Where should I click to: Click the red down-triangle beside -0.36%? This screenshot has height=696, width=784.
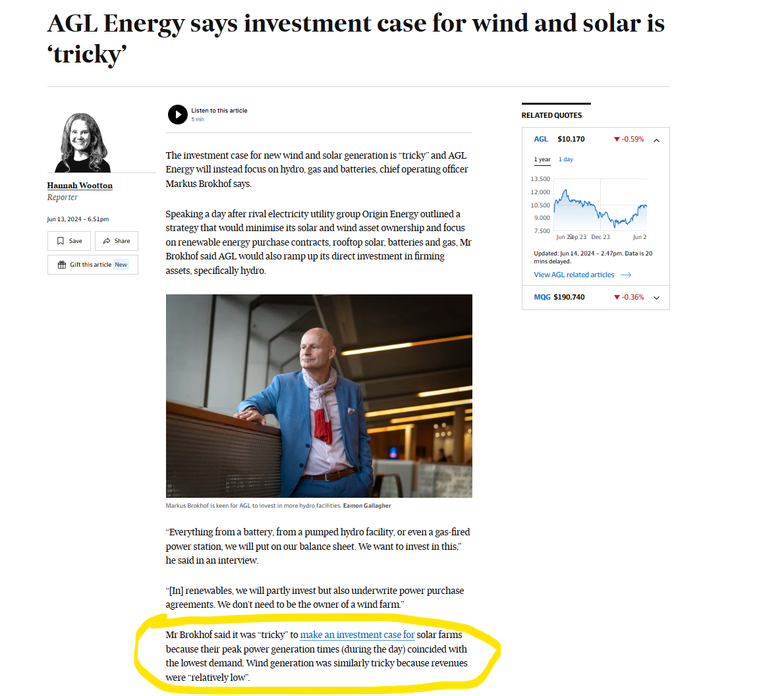point(617,297)
